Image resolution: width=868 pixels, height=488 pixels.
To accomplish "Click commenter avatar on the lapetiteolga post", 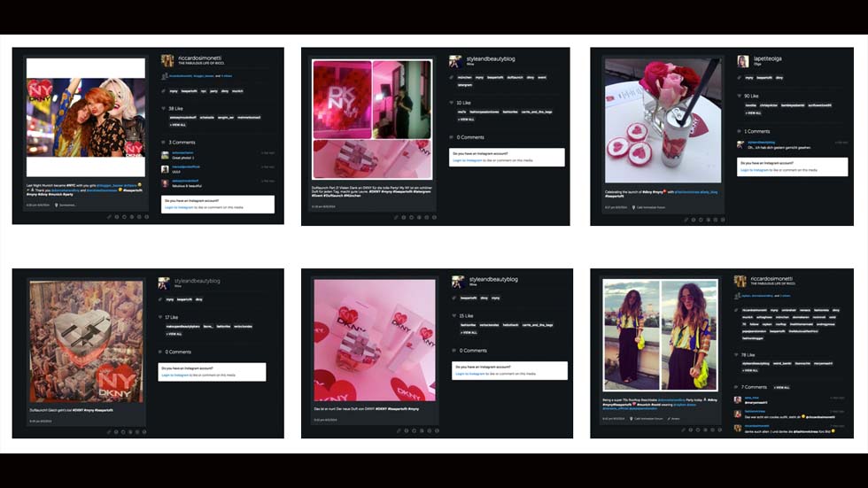I will point(740,144).
